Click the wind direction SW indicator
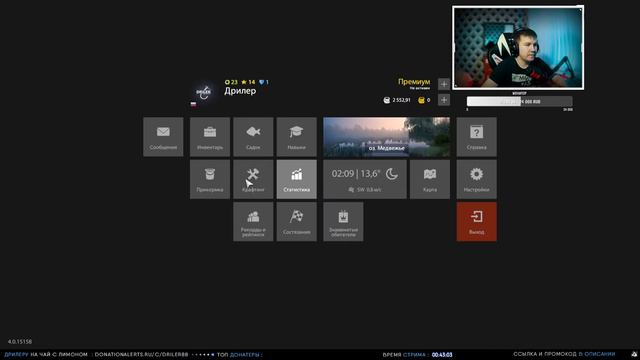 (364, 190)
